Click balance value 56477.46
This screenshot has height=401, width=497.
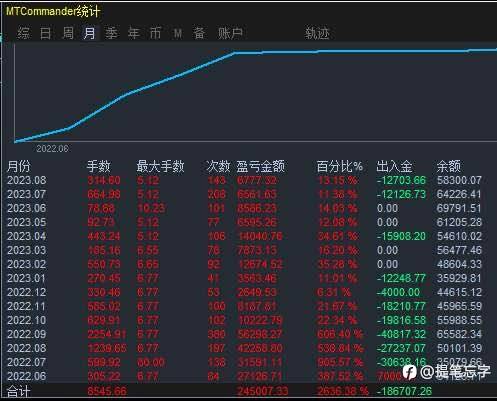tap(459, 250)
